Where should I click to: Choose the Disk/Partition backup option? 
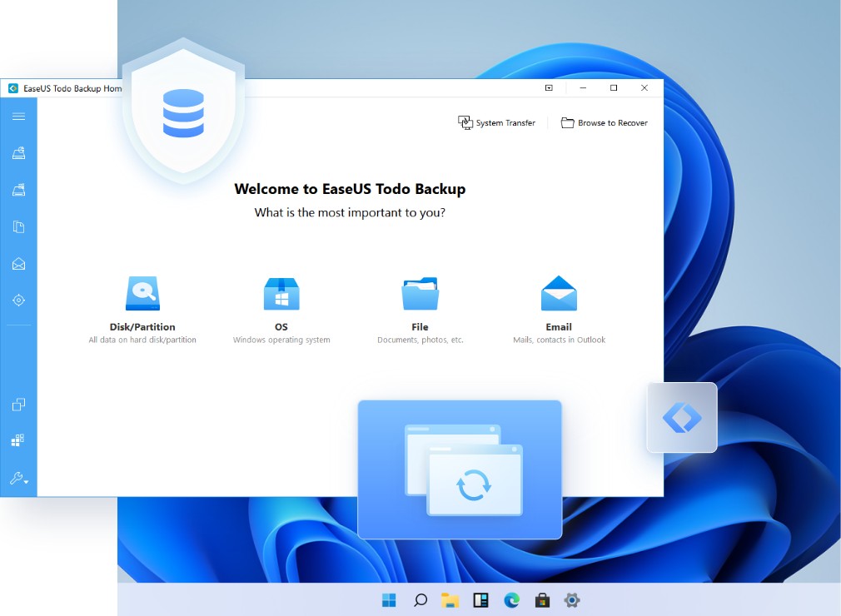pos(142,310)
